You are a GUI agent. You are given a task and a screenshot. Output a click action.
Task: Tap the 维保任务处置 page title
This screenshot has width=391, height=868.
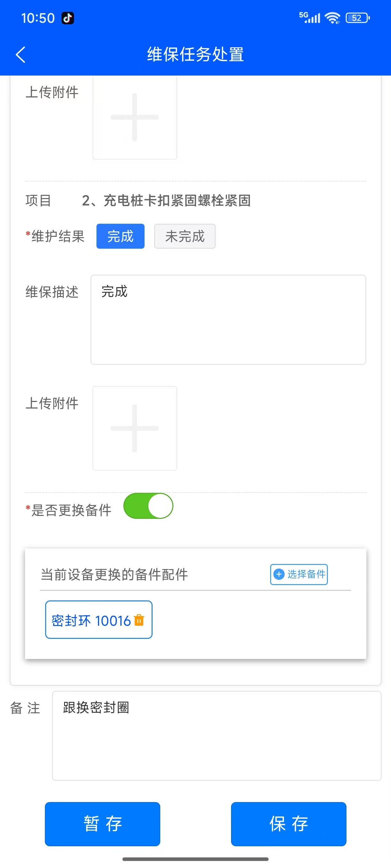[195, 55]
